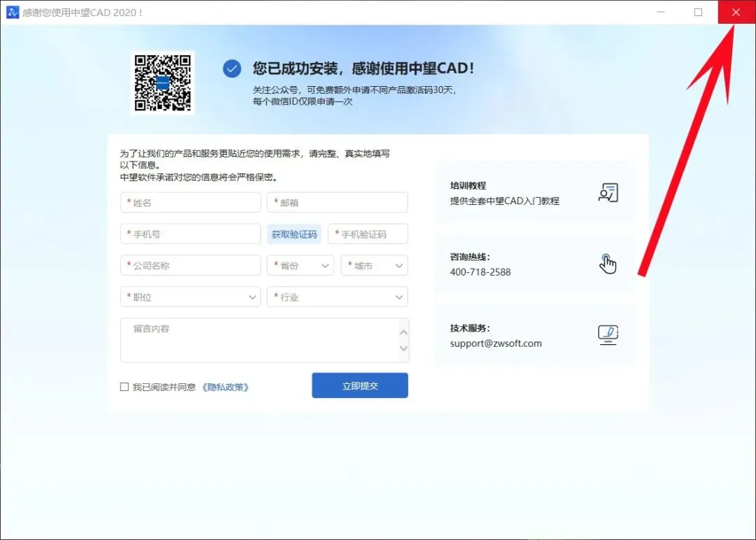Click the 邮箱 input field
Viewport: 756px width, 540px height.
[337, 202]
